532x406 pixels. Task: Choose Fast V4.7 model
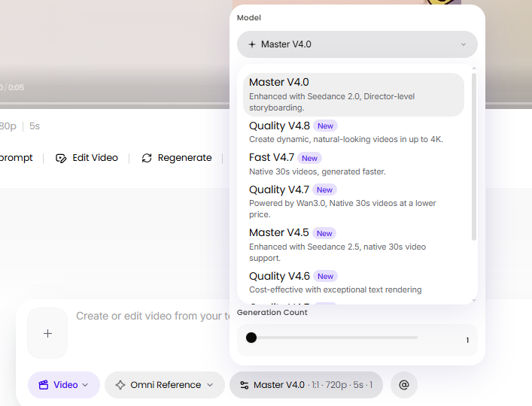click(354, 164)
